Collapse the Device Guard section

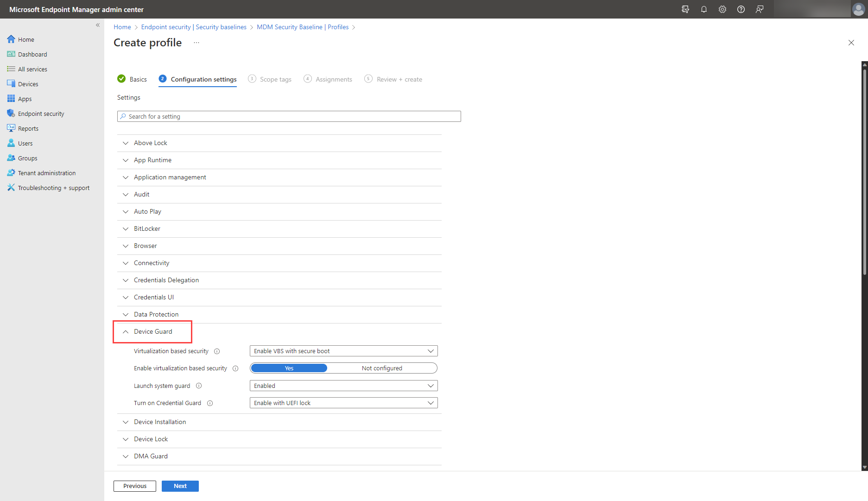click(279, 331)
